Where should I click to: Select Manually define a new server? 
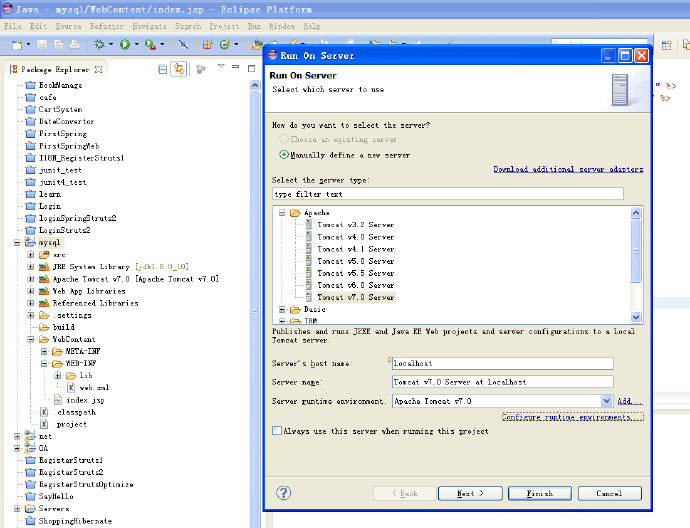click(284, 155)
